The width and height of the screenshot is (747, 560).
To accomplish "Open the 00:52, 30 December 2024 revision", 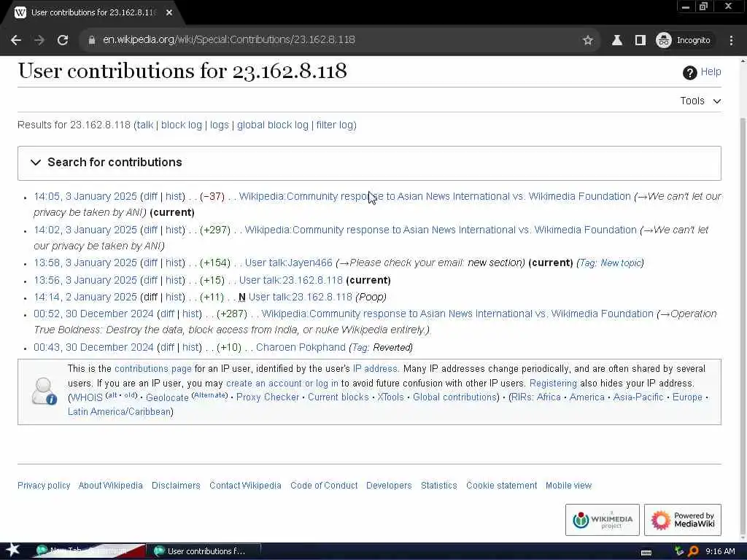I will [94, 314].
